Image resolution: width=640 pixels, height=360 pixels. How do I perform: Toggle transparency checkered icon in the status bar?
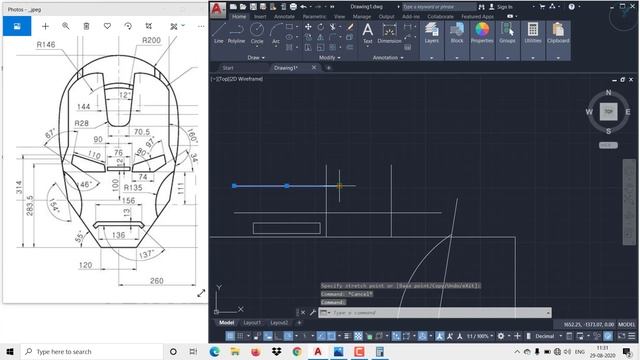tap(358, 336)
